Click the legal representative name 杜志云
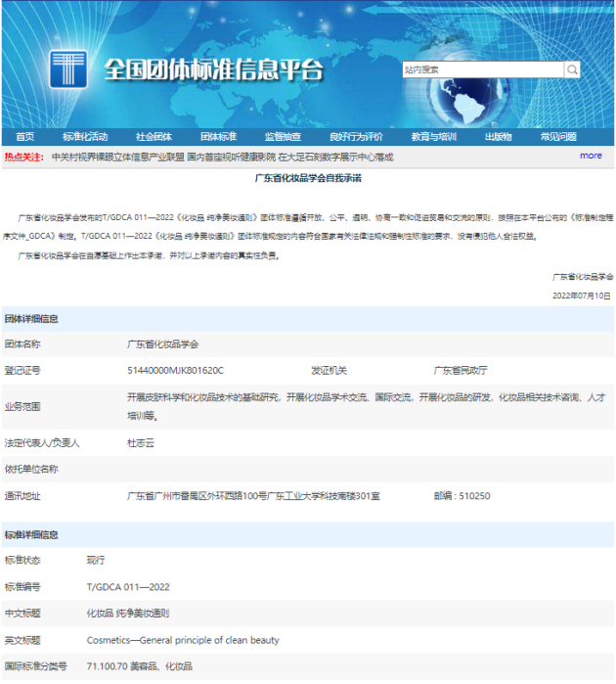Image resolution: width=616 pixels, height=684 pixels. pyautogui.click(x=141, y=443)
